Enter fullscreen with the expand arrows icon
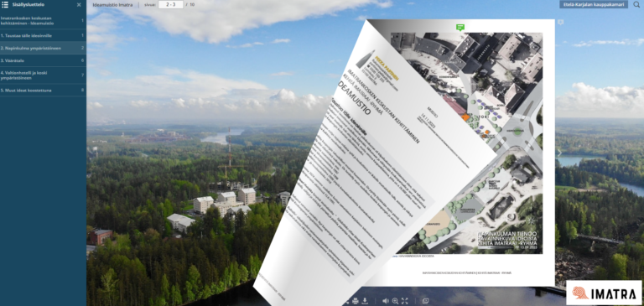Viewport: 644px width, 306px height. coord(404,301)
